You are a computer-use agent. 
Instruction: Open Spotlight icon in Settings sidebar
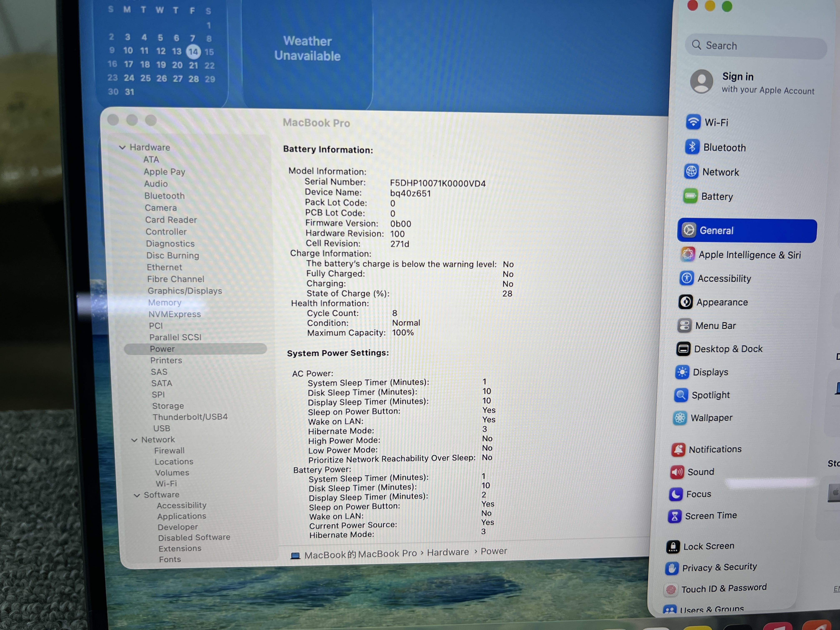pyautogui.click(x=680, y=395)
